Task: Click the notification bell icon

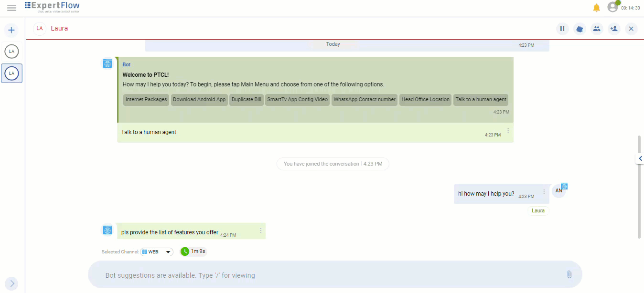Action: point(596,8)
